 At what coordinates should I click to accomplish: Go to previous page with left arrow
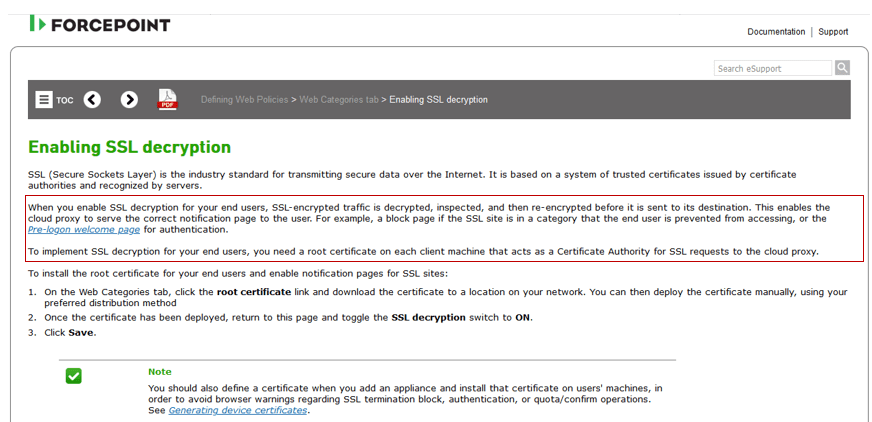click(x=92, y=100)
